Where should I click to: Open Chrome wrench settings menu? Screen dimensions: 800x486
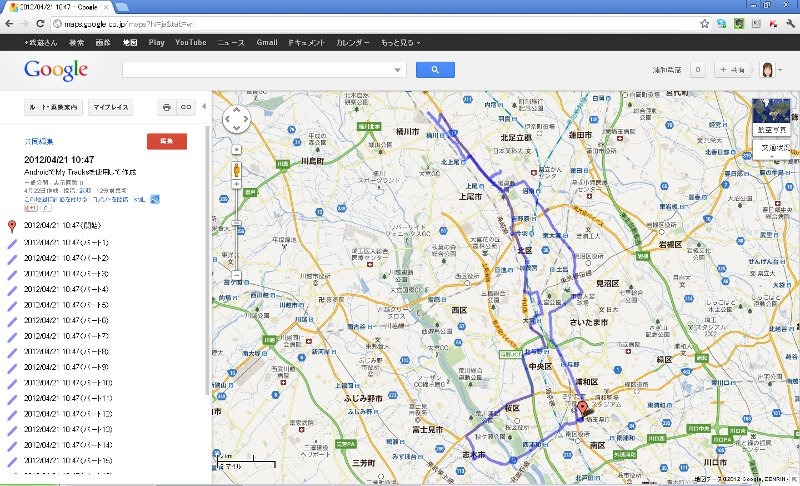(791, 23)
